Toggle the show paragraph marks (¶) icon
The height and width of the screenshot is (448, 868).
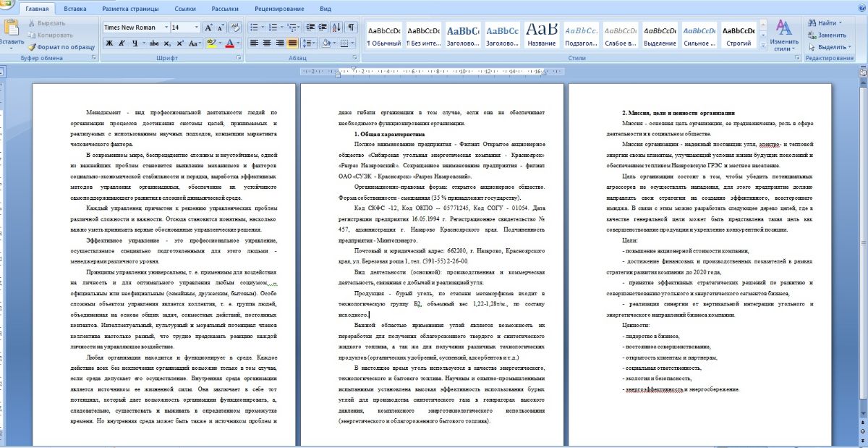click(x=352, y=28)
